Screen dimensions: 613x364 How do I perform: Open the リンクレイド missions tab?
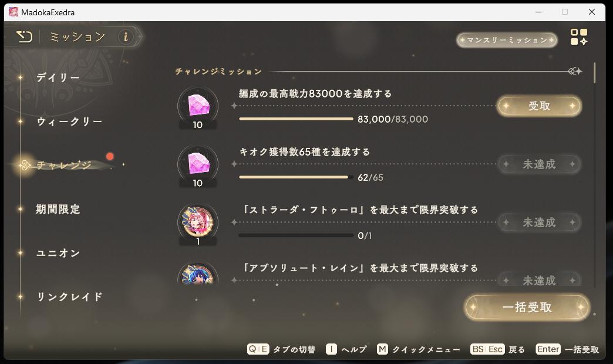[x=70, y=296]
